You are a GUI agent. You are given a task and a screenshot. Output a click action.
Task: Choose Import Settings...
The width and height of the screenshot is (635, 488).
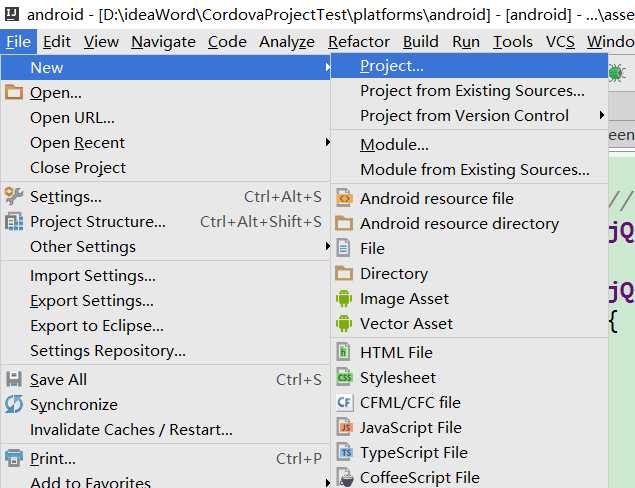point(165,275)
